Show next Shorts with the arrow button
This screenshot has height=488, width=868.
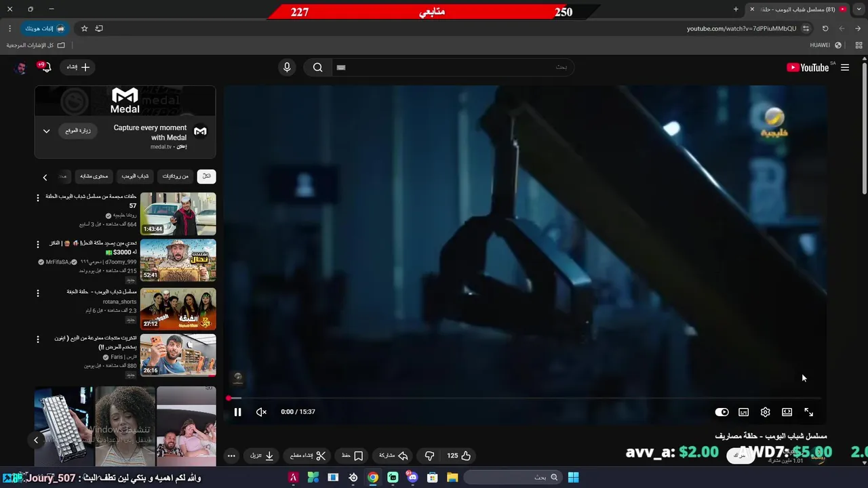[x=36, y=440]
